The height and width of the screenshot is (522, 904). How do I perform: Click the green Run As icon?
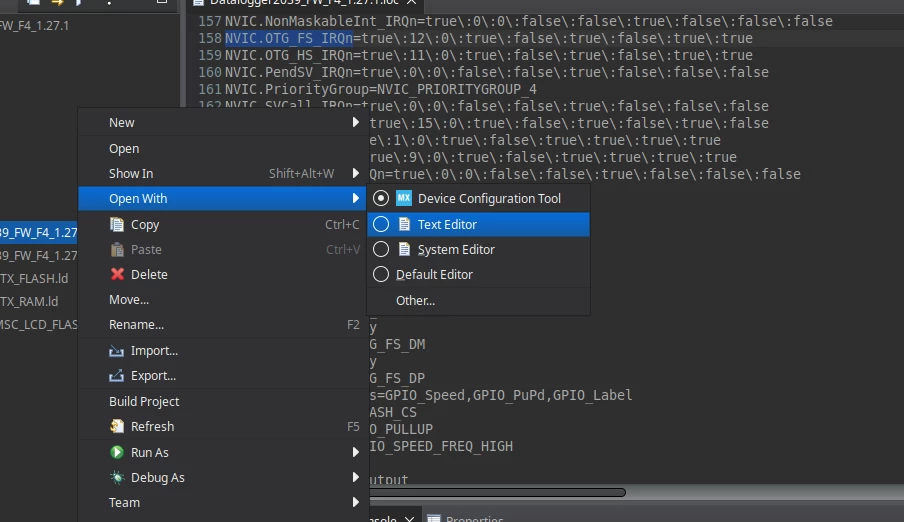click(116, 452)
